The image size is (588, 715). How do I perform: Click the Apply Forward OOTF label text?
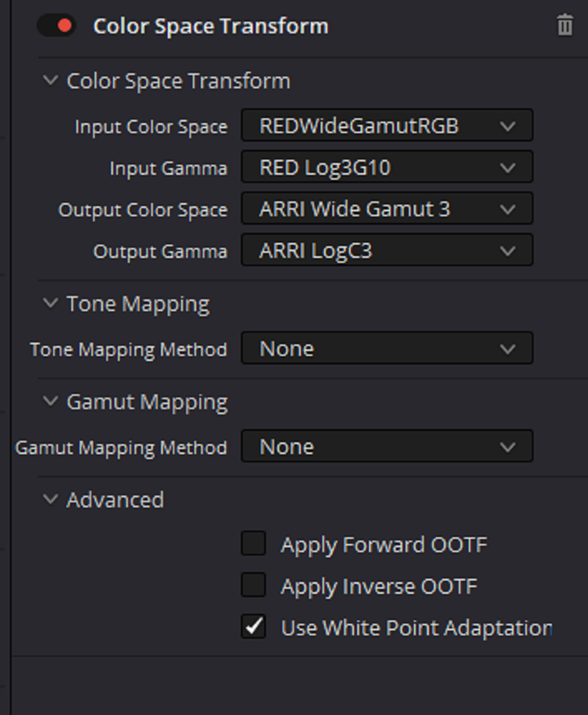pyautogui.click(x=383, y=545)
